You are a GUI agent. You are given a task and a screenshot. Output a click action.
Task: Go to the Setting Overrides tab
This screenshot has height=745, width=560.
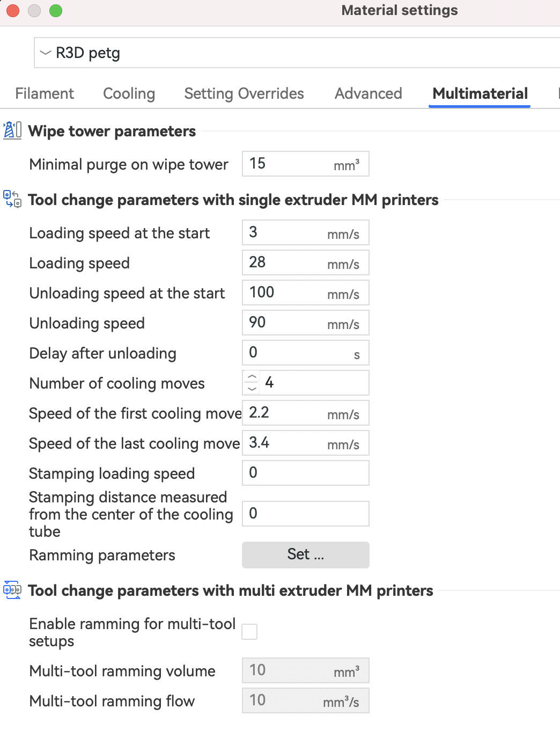(244, 93)
